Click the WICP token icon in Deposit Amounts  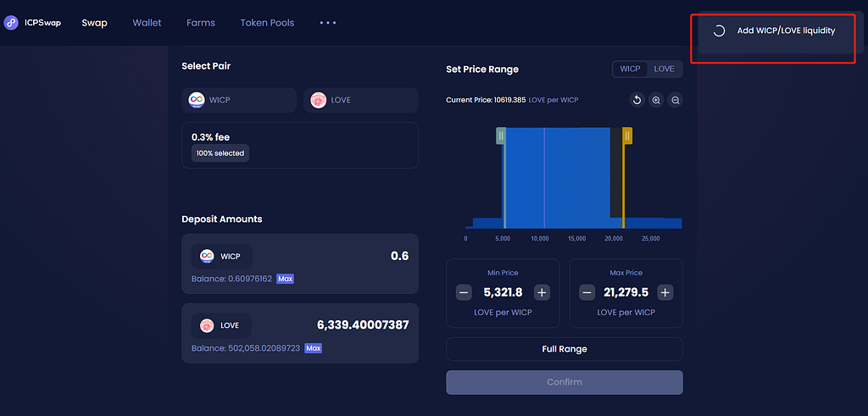pos(207,256)
